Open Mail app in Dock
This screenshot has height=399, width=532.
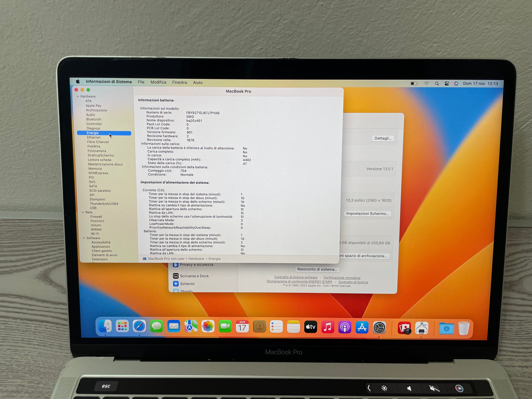[x=174, y=326]
